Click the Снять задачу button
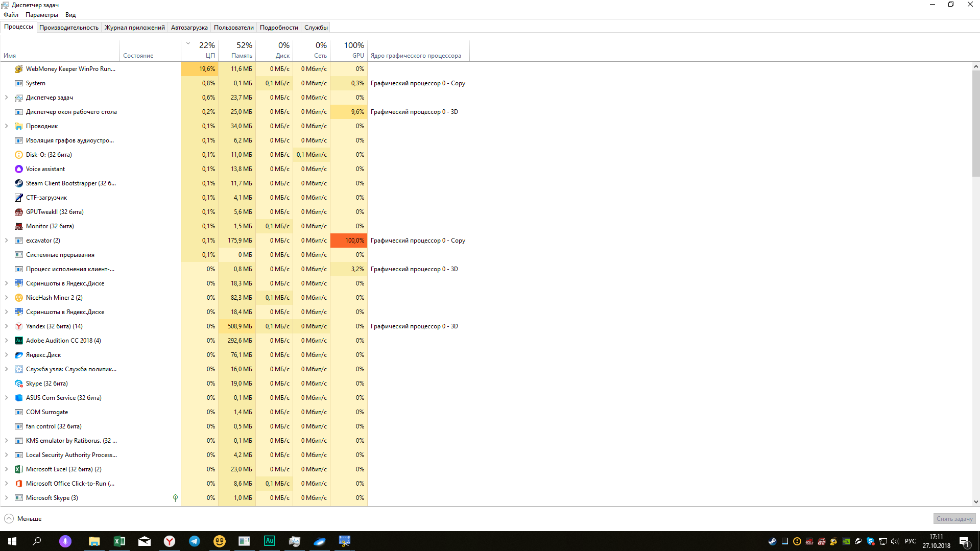This screenshot has height=551, width=980. pyautogui.click(x=954, y=519)
